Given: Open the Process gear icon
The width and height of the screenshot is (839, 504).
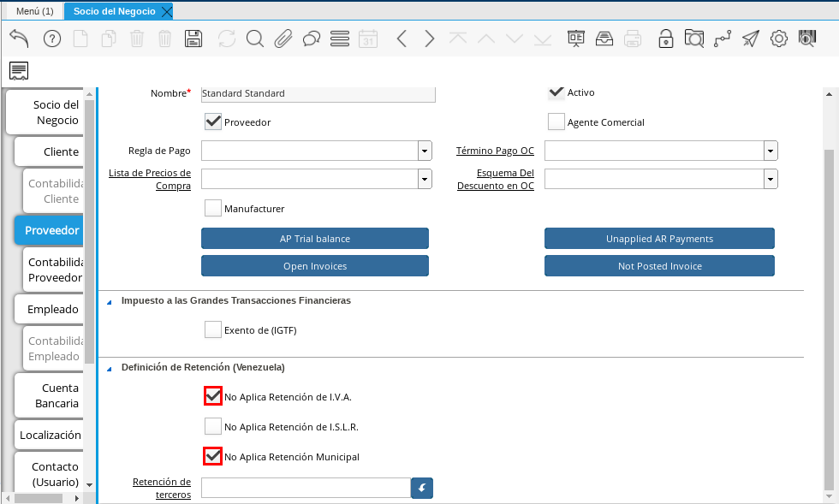Looking at the screenshot, I should coord(778,39).
